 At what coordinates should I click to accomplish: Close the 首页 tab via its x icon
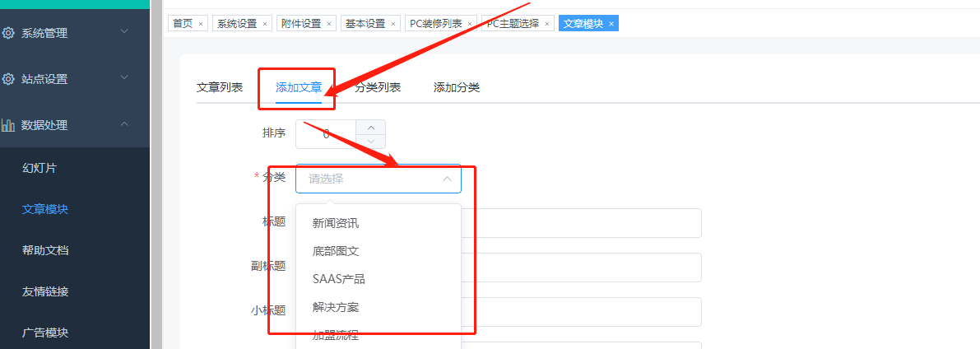click(x=202, y=24)
